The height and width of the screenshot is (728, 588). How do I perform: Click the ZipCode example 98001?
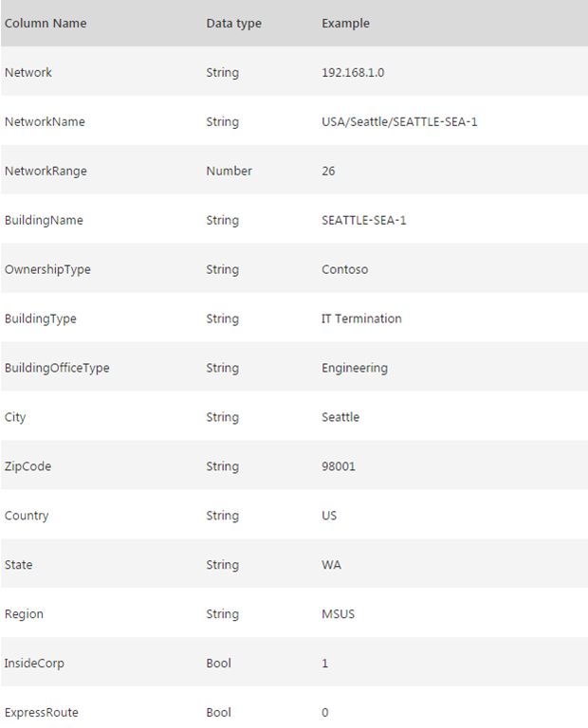(339, 466)
